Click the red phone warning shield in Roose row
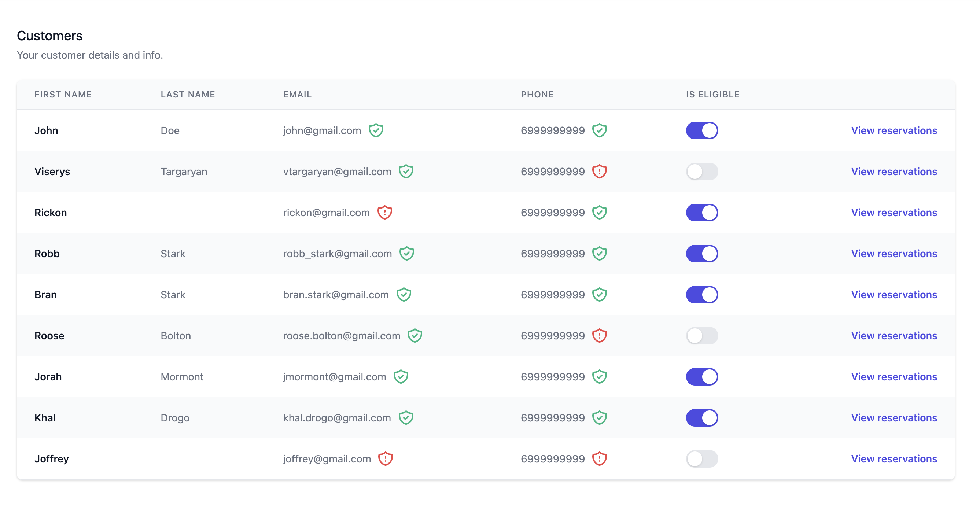 pyautogui.click(x=600, y=336)
